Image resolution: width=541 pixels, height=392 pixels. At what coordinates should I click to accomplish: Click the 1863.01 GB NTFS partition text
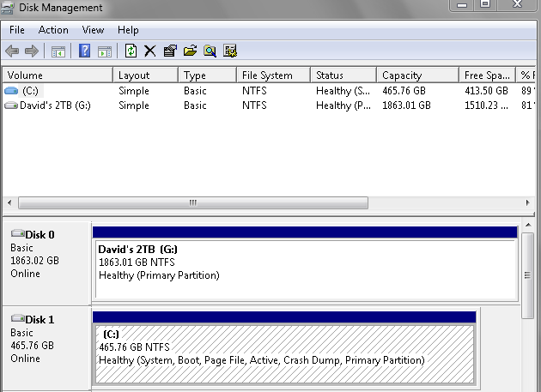(x=137, y=262)
